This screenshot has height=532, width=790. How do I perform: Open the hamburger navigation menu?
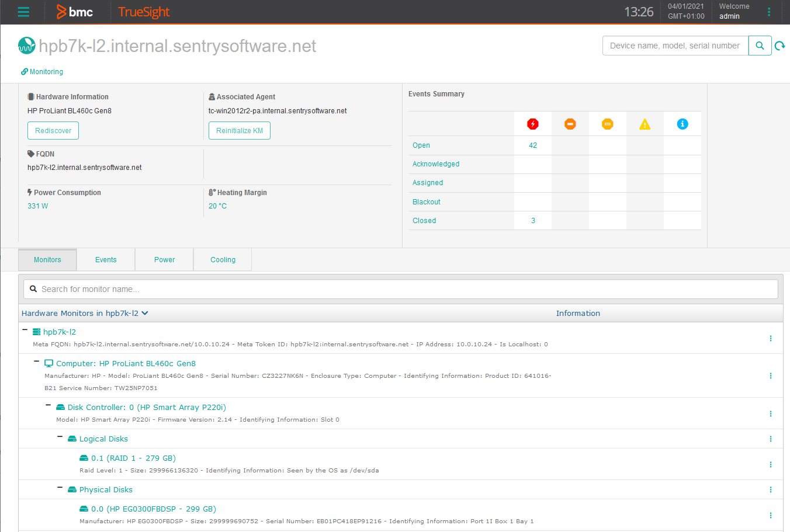(x=23, y=12)
